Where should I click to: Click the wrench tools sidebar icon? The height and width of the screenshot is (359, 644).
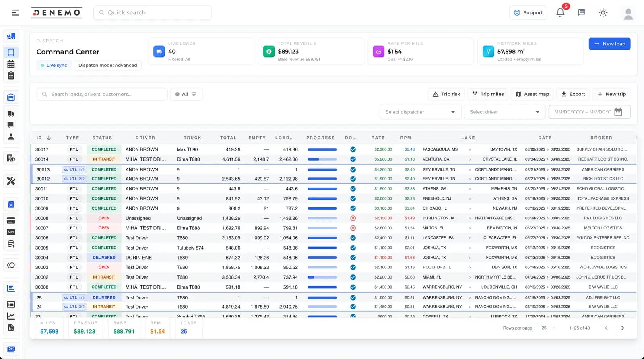pyautogui.click(x=11, y=181)
